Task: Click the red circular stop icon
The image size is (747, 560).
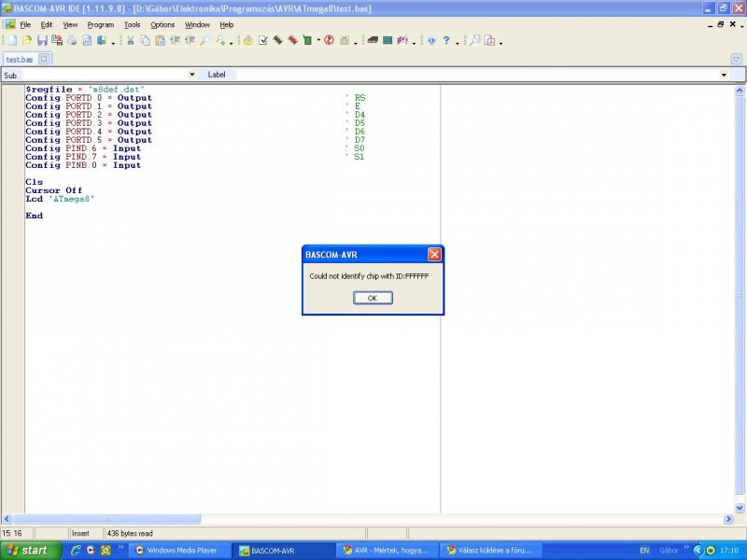Action: click(x=329, y=40)
